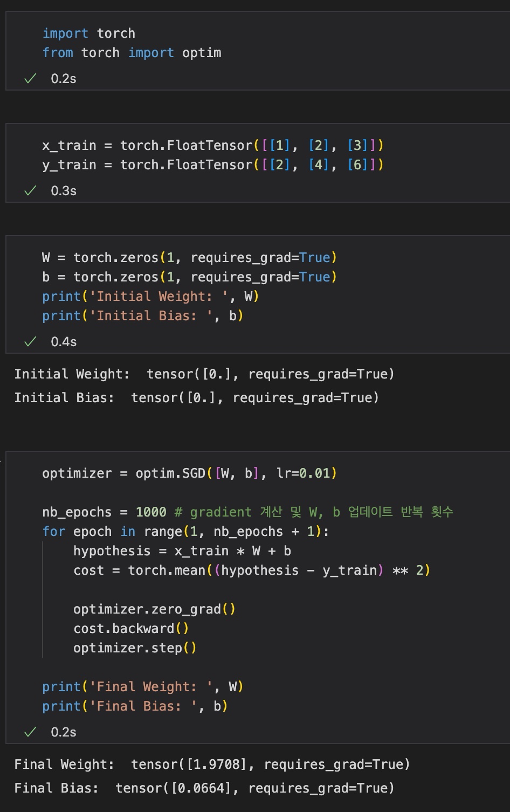Click the optimizer = optim.SGD line
The width and height of the screenshot is (510, 812).
pos(190,473)
